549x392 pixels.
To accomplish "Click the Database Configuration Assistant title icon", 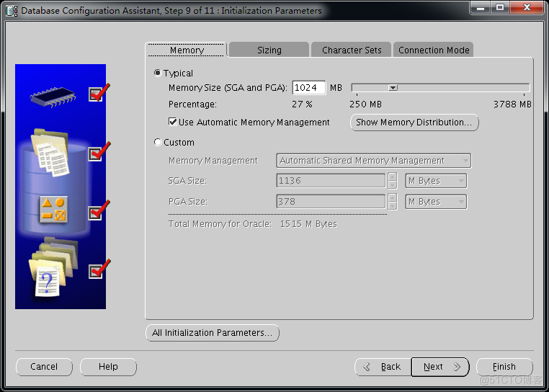I will click(x=12, y=11).
